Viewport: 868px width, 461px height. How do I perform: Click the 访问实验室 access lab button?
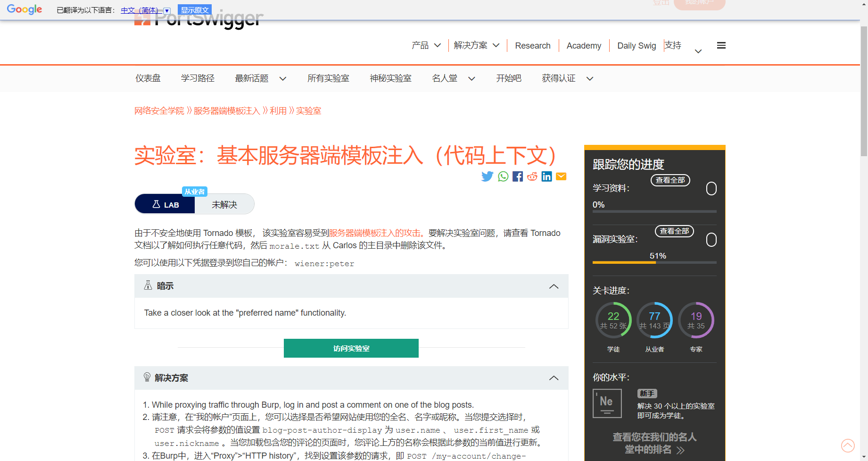pyautogui.click(x=351, y=348)
